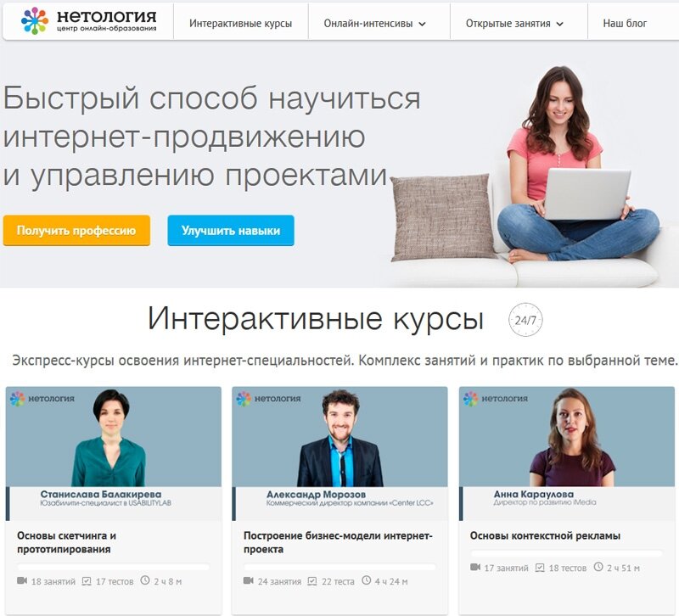Click the Нетология colorful logo icon
Image resolution: width=679 pixels, height=616 pixels.
pos(35,20)
